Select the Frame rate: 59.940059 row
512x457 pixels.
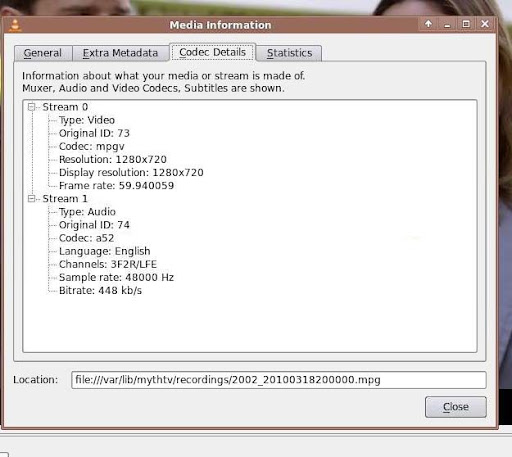[116, 186]
